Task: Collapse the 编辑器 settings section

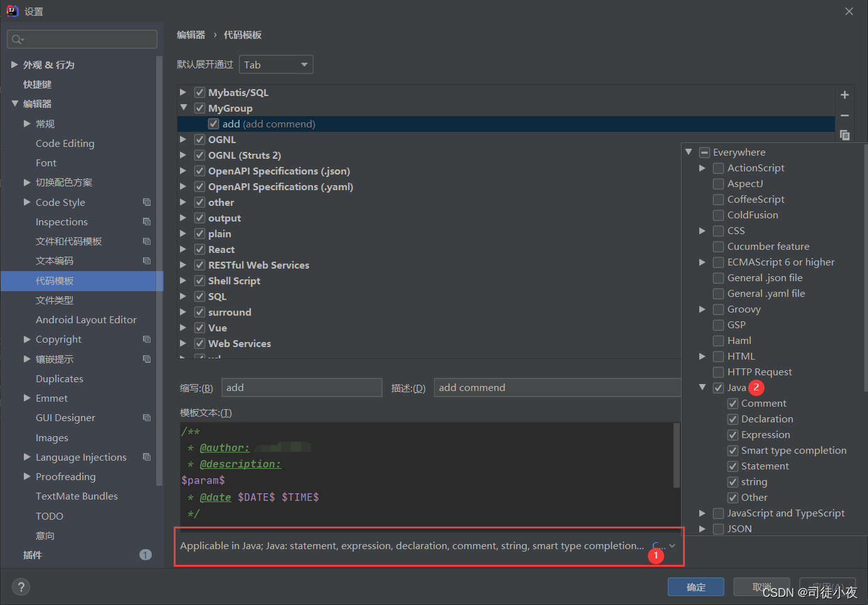Action: coord(14,104)
